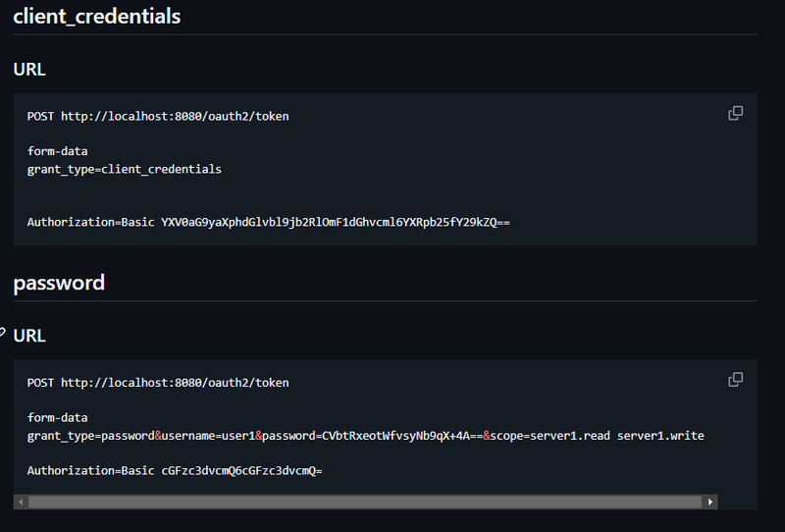785x532 pixels.
Task: Click the horizontal scrollbar thumb in code block
Action: (x=365, y=502)
